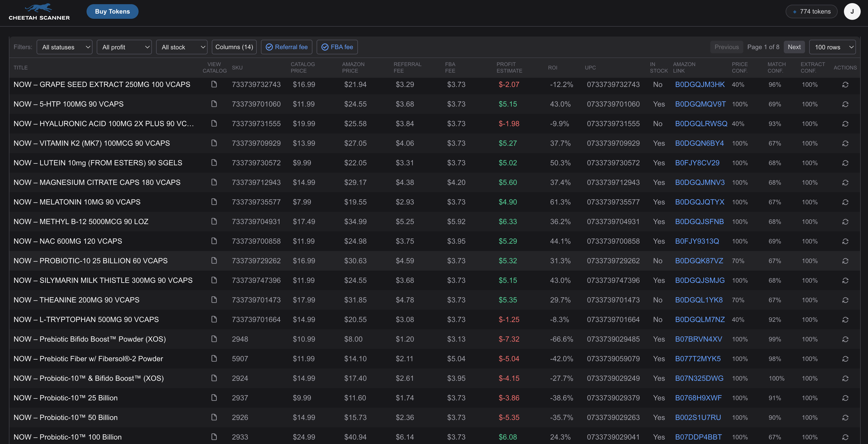Click refresh icon for 5-HTP 100MG row
This screenshot has width=868, height=444.
coord(845,104)
